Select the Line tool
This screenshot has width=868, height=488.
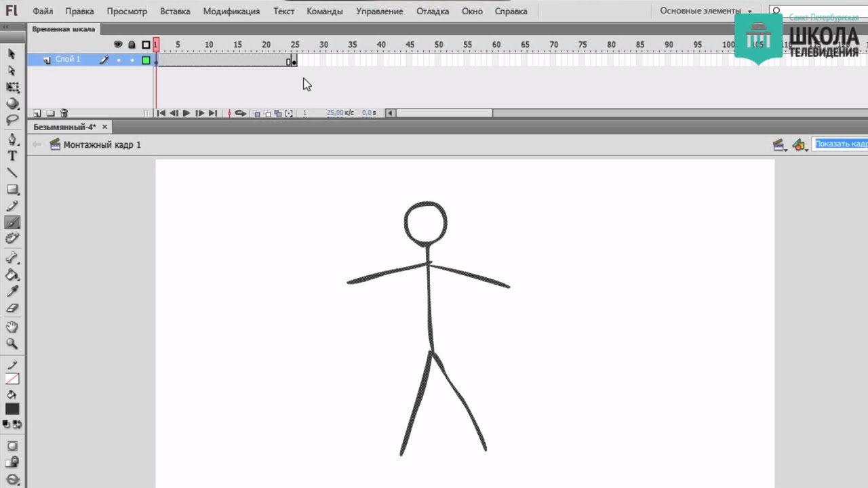click(12, 173)
